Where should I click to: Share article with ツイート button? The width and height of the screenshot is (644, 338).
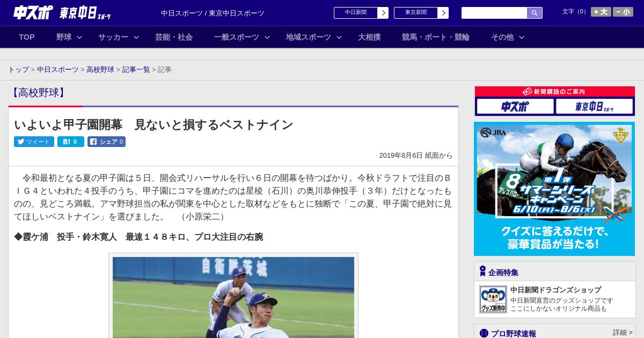pyautogui.click(x=34, y=142)
